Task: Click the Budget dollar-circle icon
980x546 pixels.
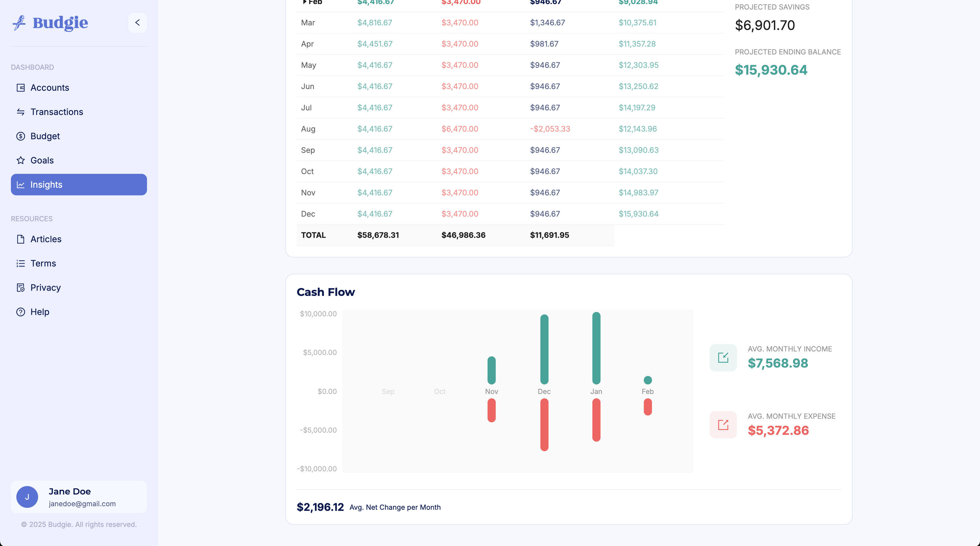Action: click(20, 136)
